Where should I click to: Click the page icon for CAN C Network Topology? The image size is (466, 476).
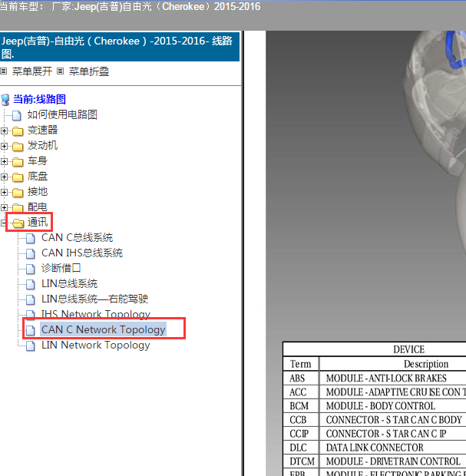(31, 330)
